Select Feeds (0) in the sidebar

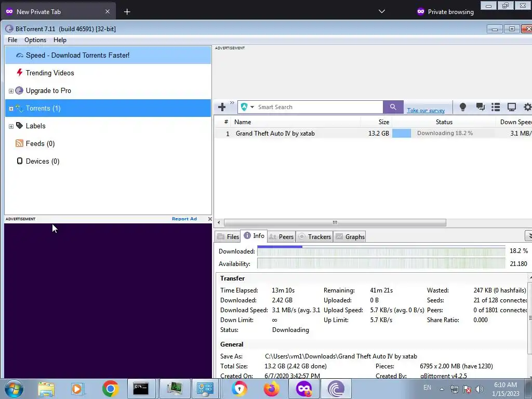click(41, 143)
